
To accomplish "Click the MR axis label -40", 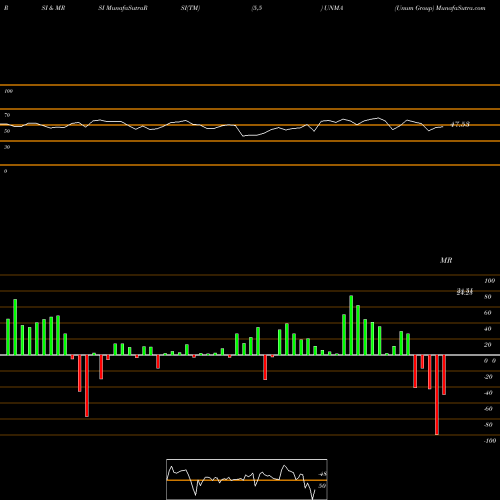I will pos(488,393).
